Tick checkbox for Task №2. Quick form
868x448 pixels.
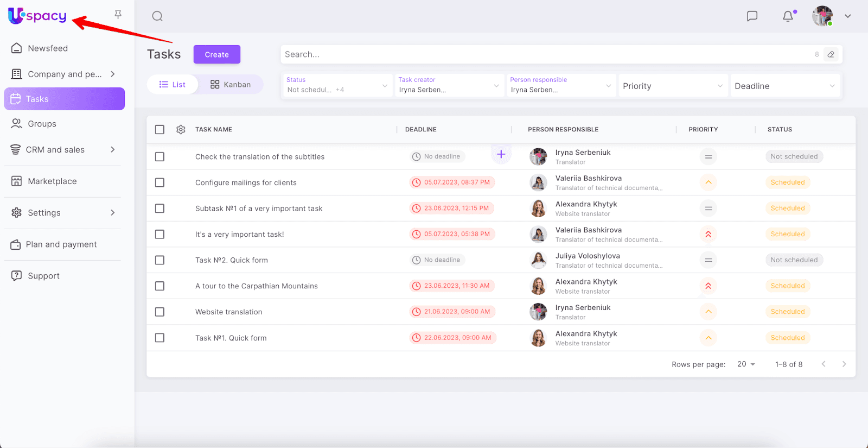coord(159,260)
